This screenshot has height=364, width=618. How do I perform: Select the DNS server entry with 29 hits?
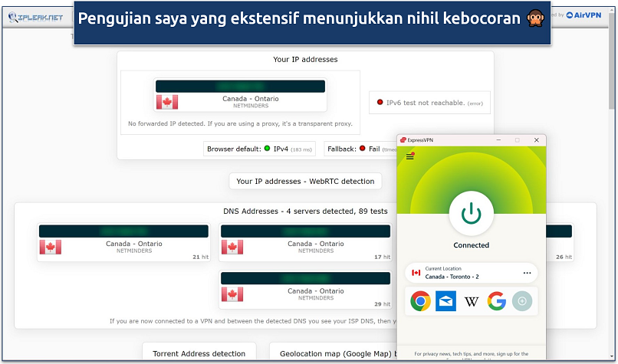[305, 290]
